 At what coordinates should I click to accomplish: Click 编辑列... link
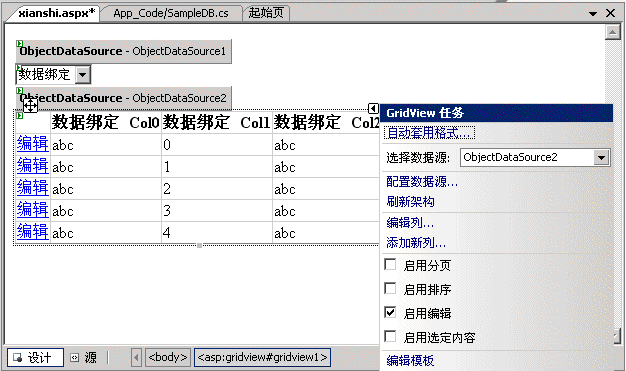point(410,222)
